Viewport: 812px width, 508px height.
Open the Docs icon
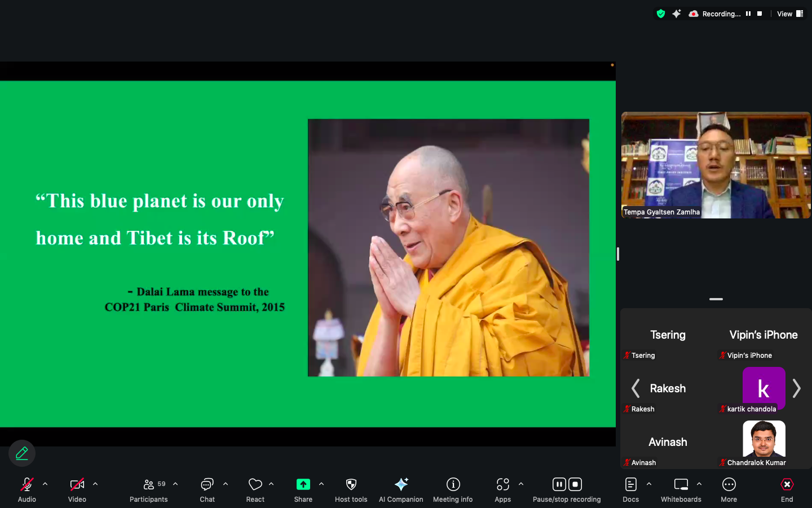tap(630, 485)
